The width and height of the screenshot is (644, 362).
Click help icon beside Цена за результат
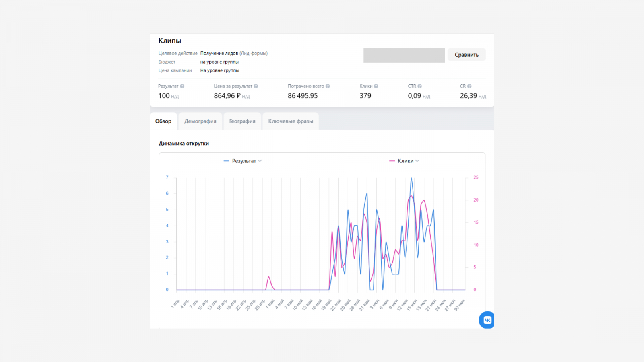(256, 86)
